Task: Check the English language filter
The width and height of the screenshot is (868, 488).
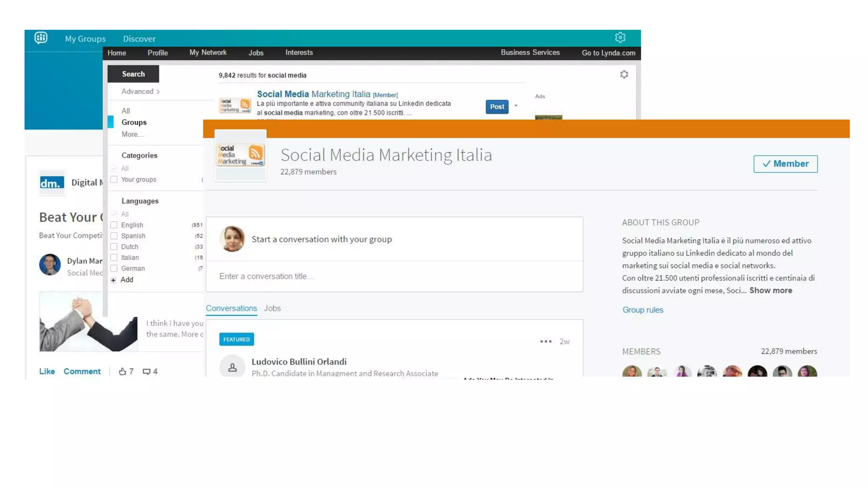Action: point(114,225)
